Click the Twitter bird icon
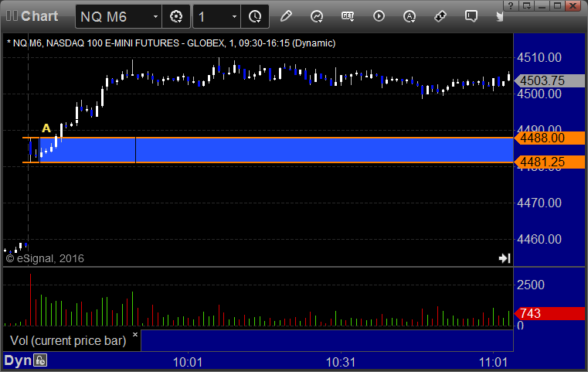Viewport: 588px width, 372px height. point(500,16)
